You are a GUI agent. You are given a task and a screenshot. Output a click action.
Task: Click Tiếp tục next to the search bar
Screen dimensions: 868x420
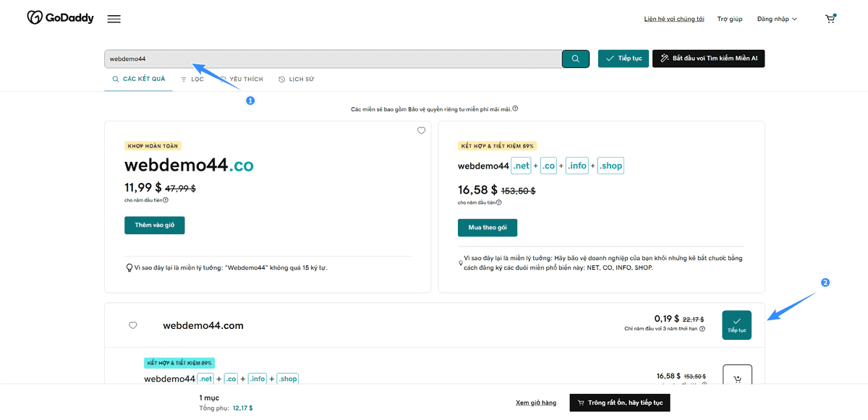(x=624, y=59)
